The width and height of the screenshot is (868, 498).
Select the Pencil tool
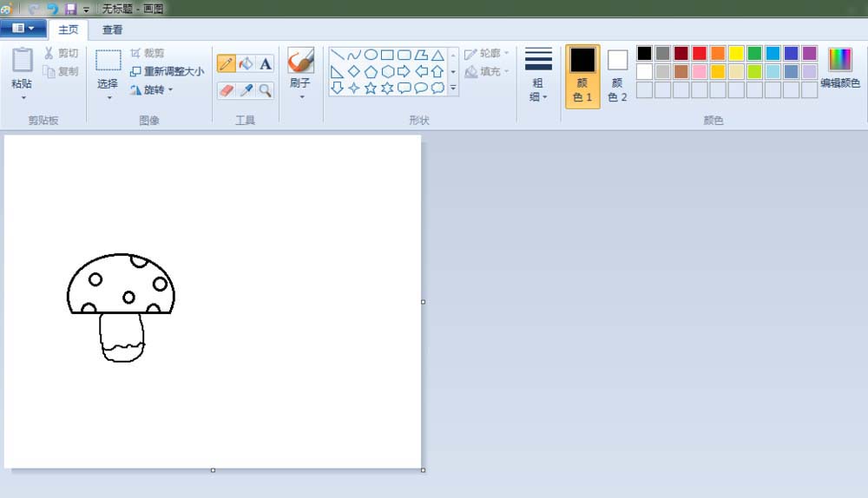click(x=226, y=63)
